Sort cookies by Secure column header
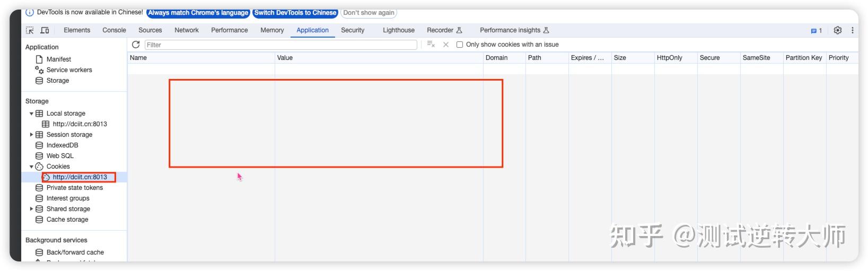 pyautogui.click(x=719, y=58)
